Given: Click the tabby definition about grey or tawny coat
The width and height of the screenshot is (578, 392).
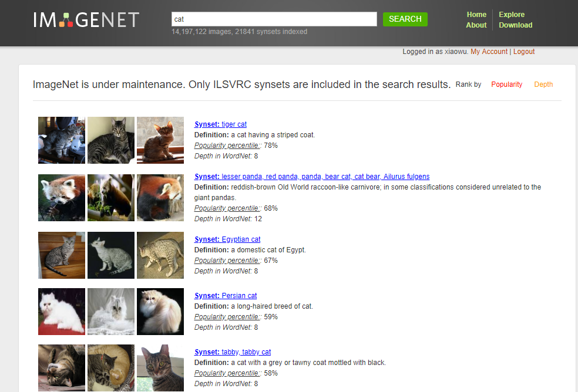Looking at the screenshot, I should click(x=308, y=363).
